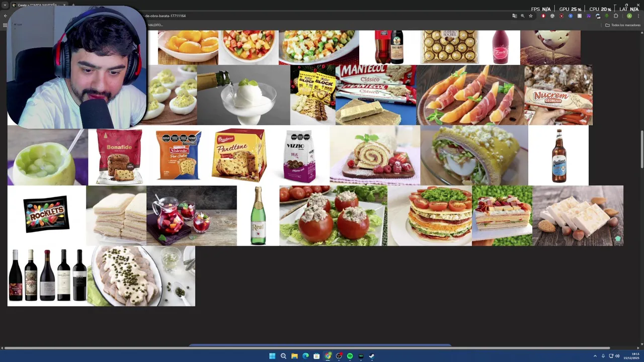
Task: Open OBS Studio from taskbar
Action: tap(339, 356)
